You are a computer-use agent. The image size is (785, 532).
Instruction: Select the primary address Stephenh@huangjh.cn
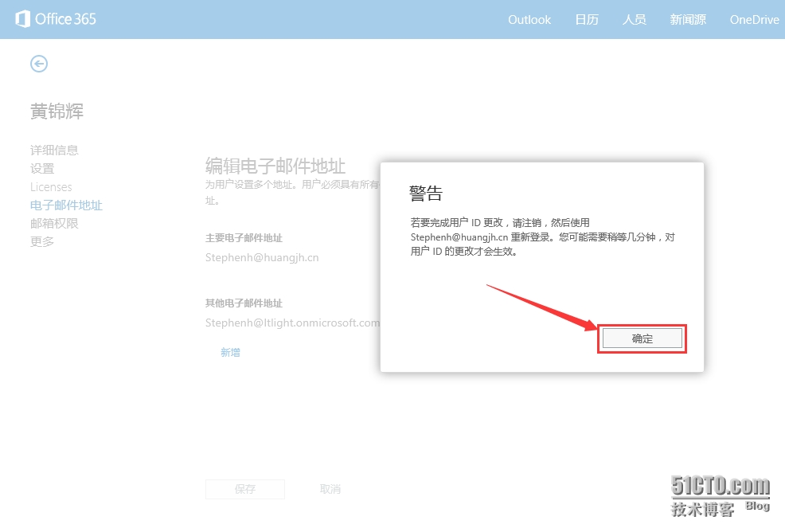click(262, 258)
